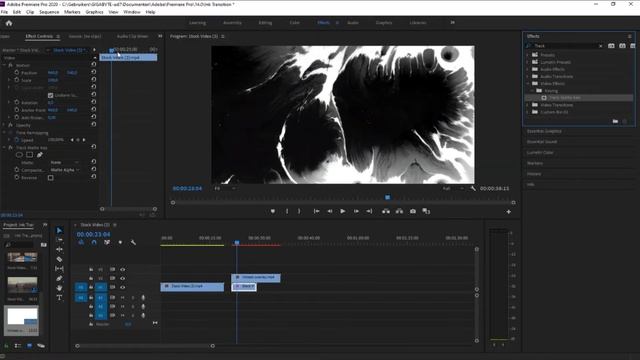Switch project panel to list view
The width and height of the screenshot is (640, 360).
click(18, 346)
